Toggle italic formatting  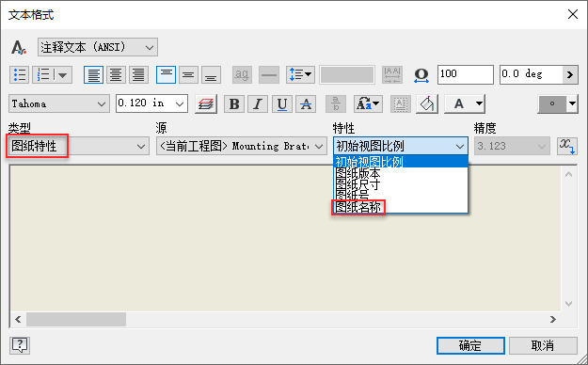click(x=258, y=103)
